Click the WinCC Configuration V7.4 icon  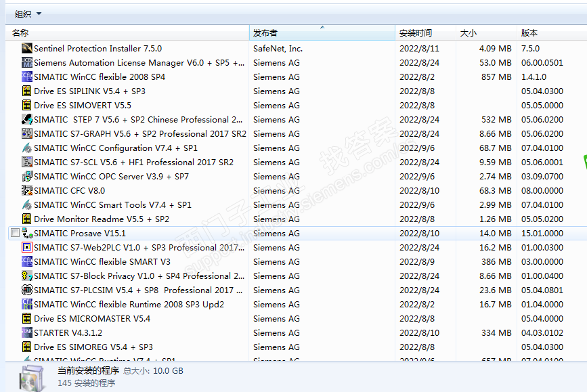point(27,148)
